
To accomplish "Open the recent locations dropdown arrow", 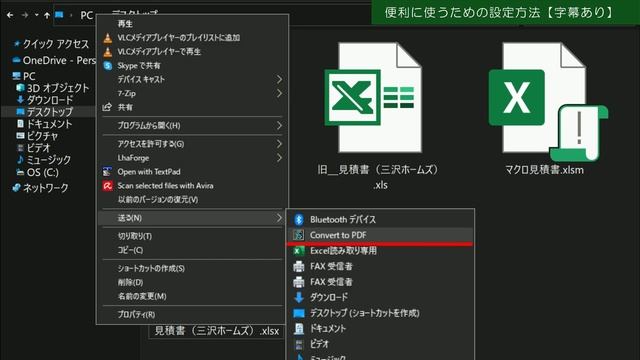I will pos(37,15).
